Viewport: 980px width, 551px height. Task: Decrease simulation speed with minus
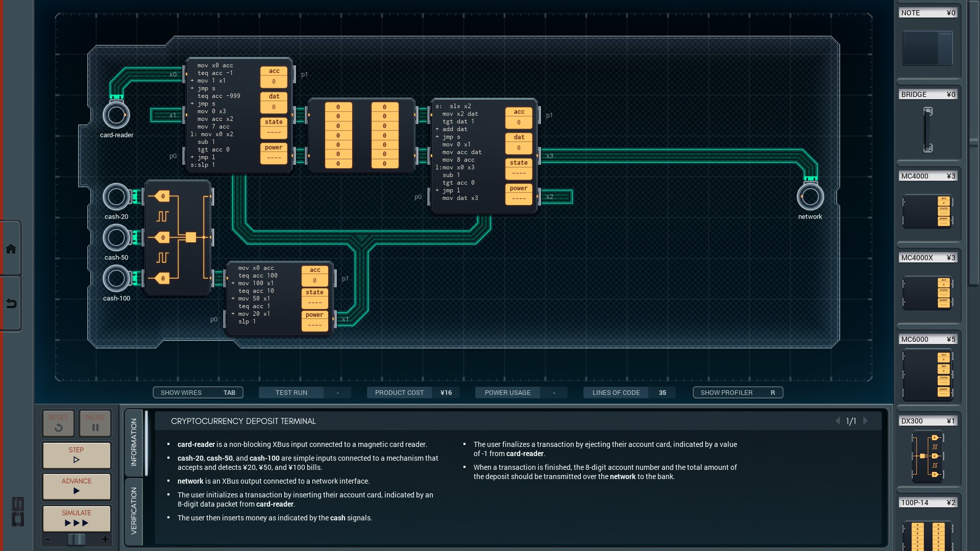pos(47,539)
